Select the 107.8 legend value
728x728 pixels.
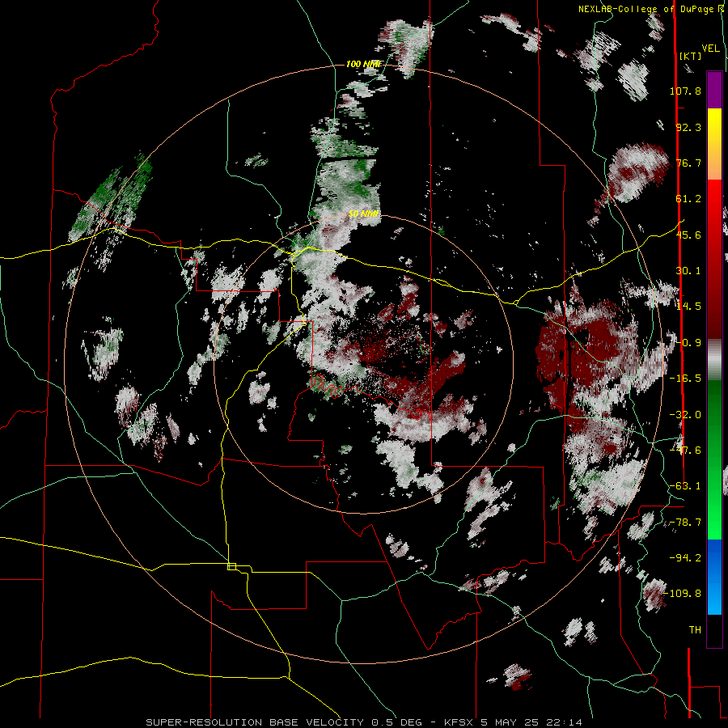[685, 91]
